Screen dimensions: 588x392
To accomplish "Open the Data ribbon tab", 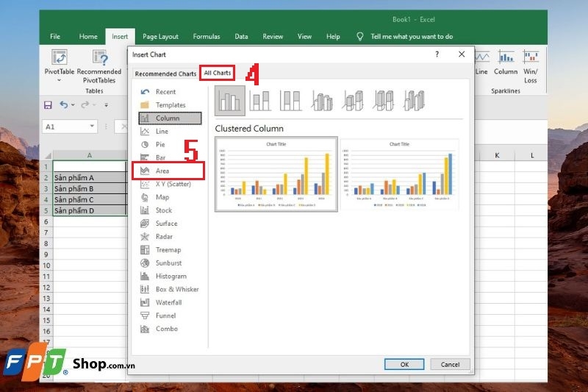I will (x=241, y=36).
